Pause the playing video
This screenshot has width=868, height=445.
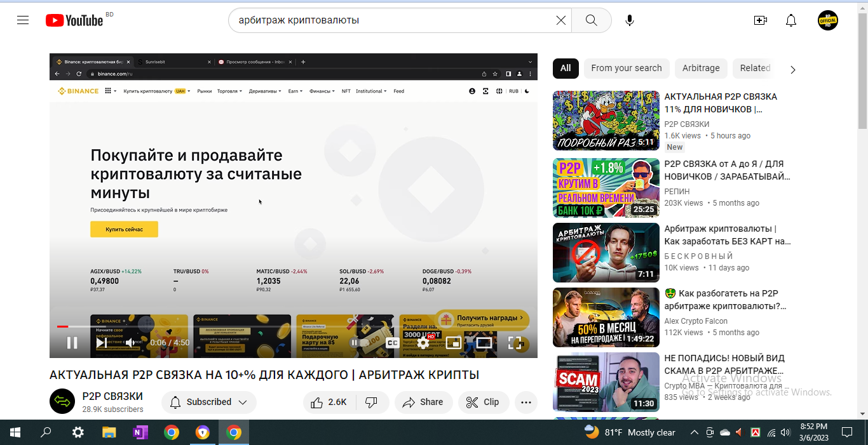coord(72,343)
